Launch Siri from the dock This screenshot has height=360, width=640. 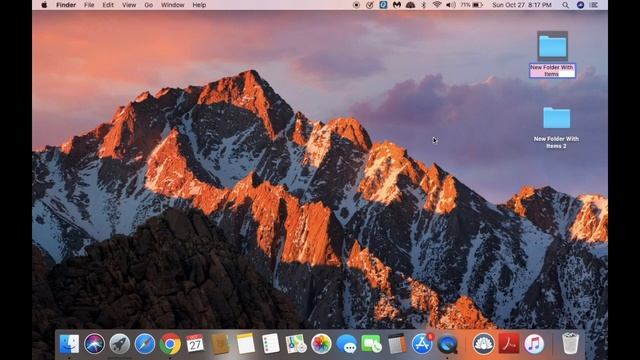tap(94, 344)
